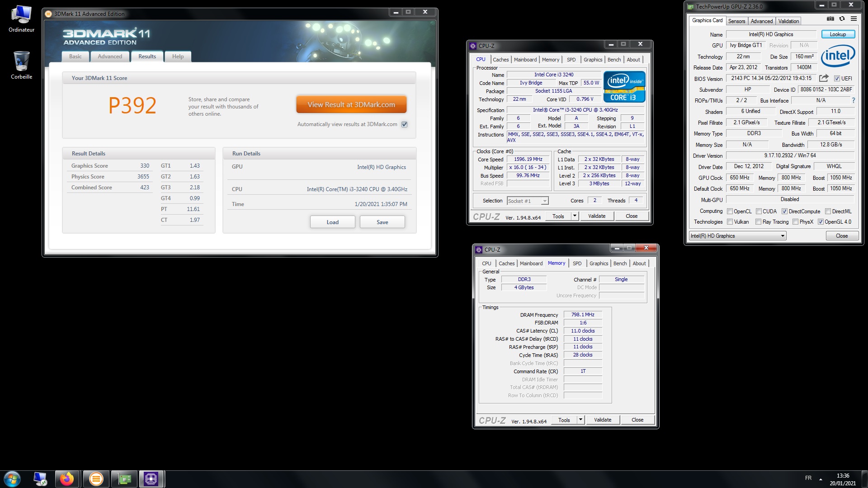
Task: Open the orange 3DMark taskbar icon
Action: pos(96,479)
